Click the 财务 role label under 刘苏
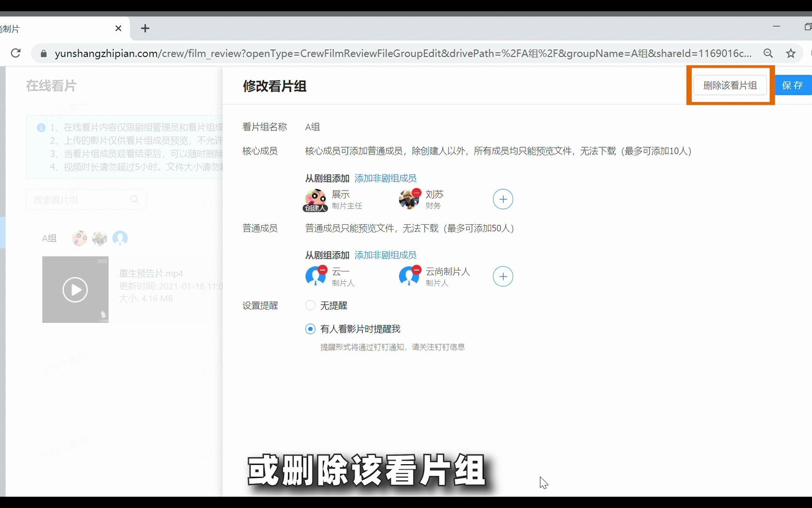 coord(433,206)
